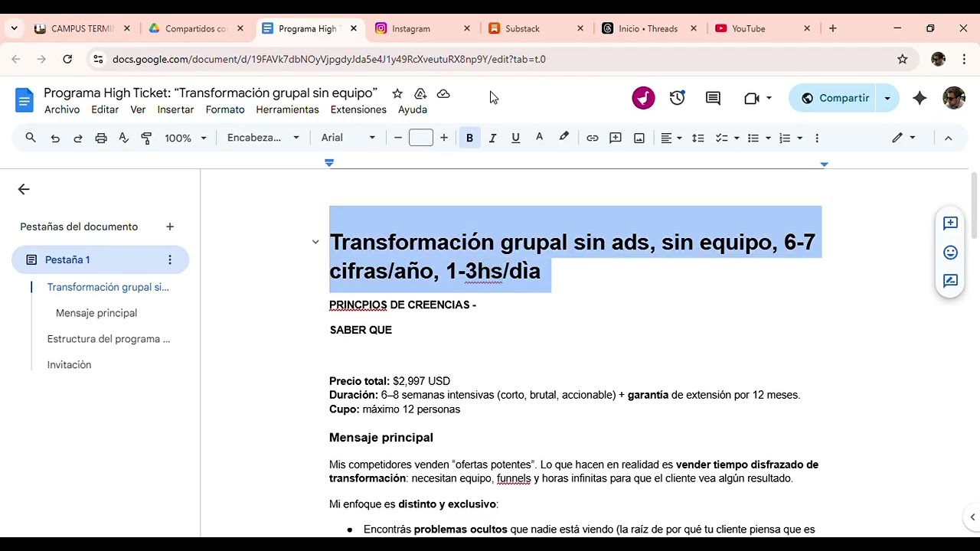980x551 pixels.
Task: Open more toolbar options
Action: tap(817, 138)
